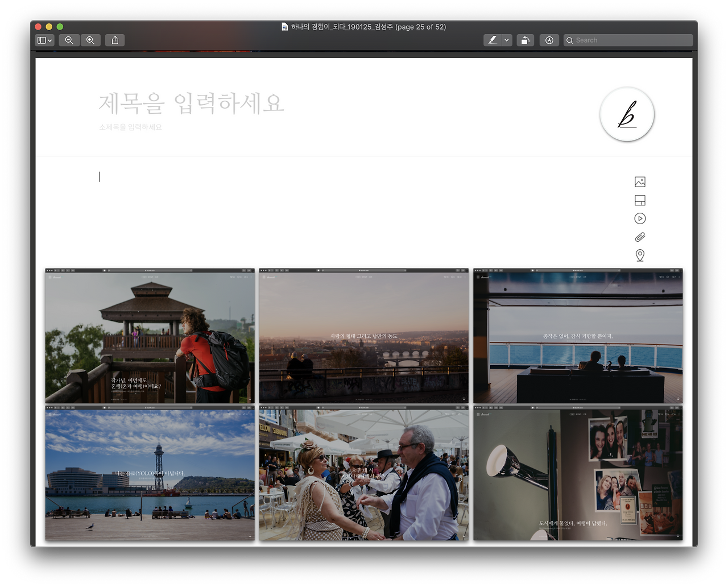Open the layout insert tool
This screenshot has width=728, height=587.
point(639,200)
